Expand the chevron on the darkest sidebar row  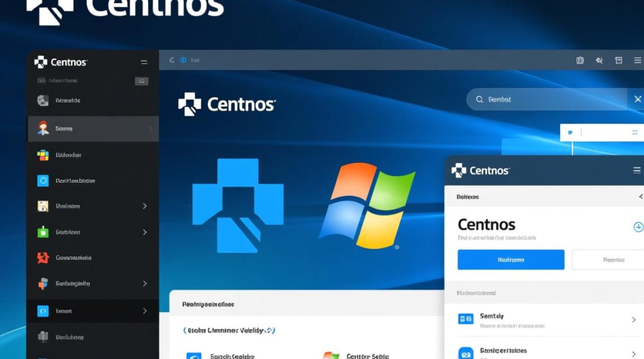point(145,311)
